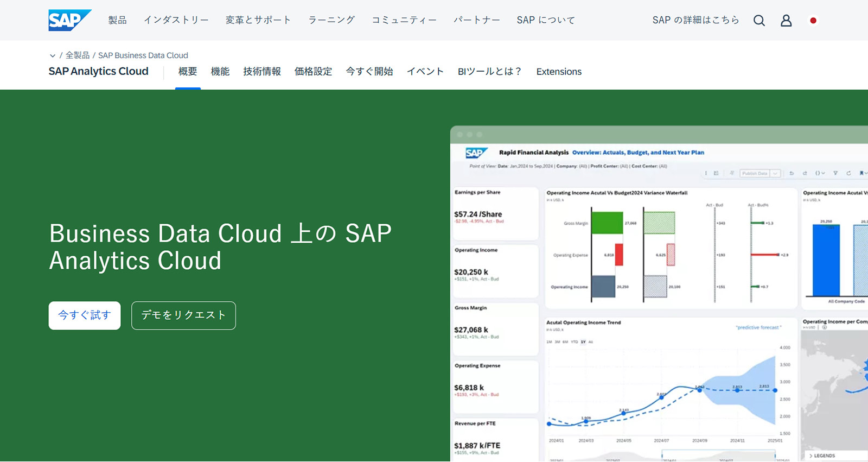Click the Revenue per FTE $1,887 k/FTE card
Screen dimensions: 868x462
click(495, 440)
